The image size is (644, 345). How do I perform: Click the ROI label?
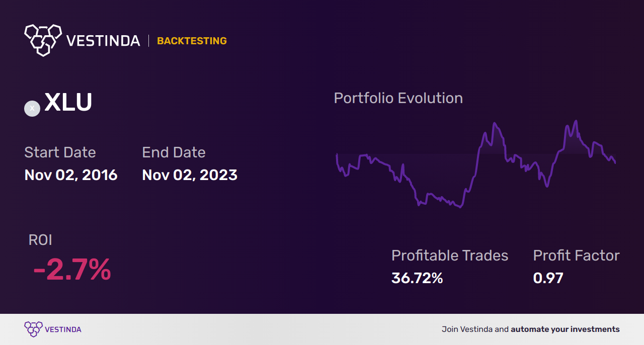click(40, 240)
